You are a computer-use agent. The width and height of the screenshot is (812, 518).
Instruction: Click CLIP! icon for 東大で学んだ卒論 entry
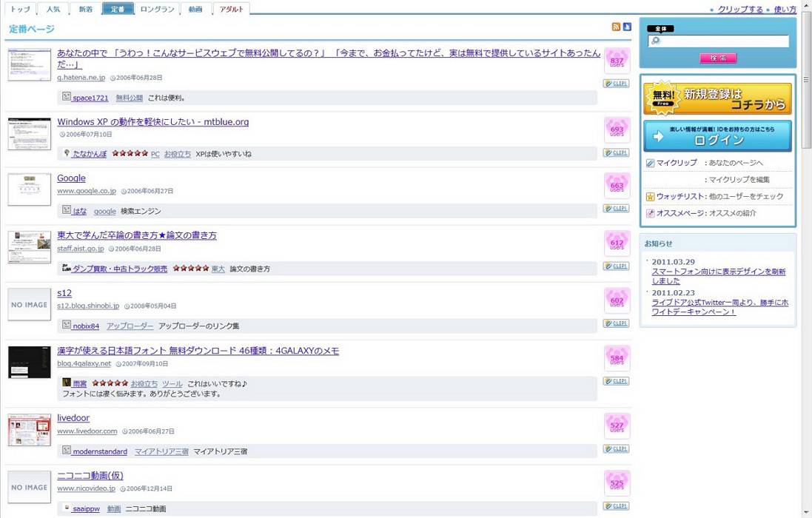click(617, 266)
